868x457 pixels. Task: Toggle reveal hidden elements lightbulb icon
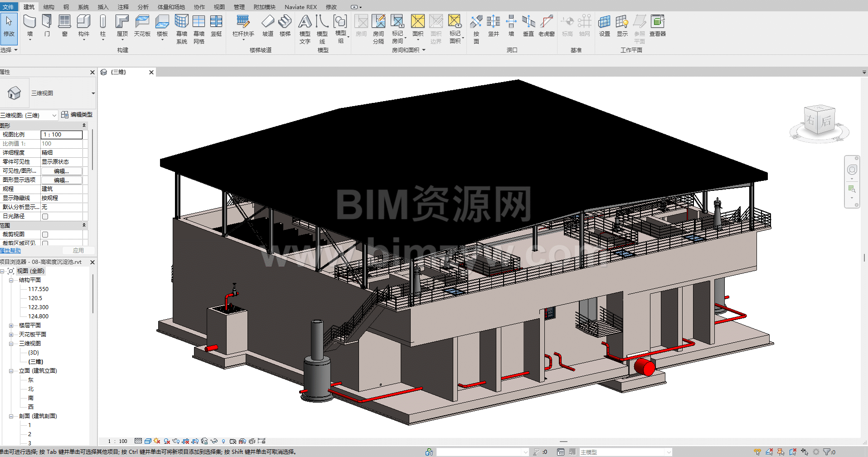tap(223, 441)
